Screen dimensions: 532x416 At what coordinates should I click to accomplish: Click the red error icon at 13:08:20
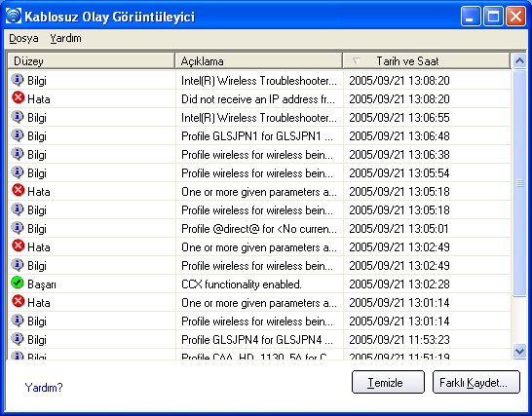pos(18,97)
